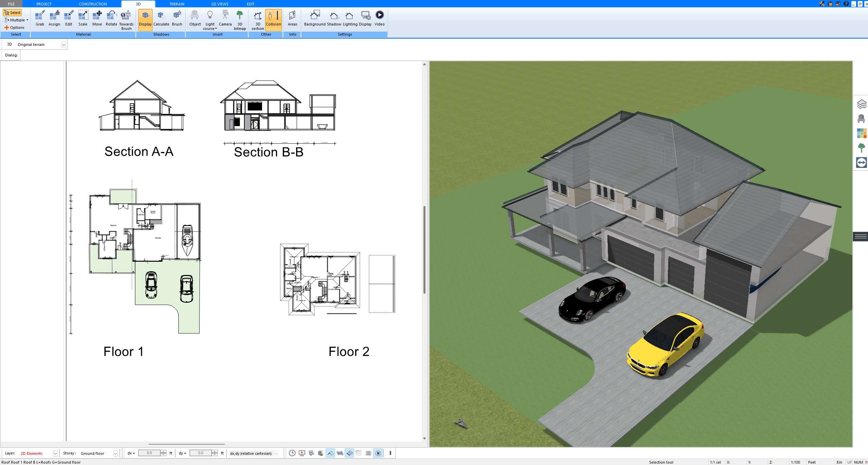
Task: Open the materials color palette in the right sidebar
Action: tap(862, 133)
